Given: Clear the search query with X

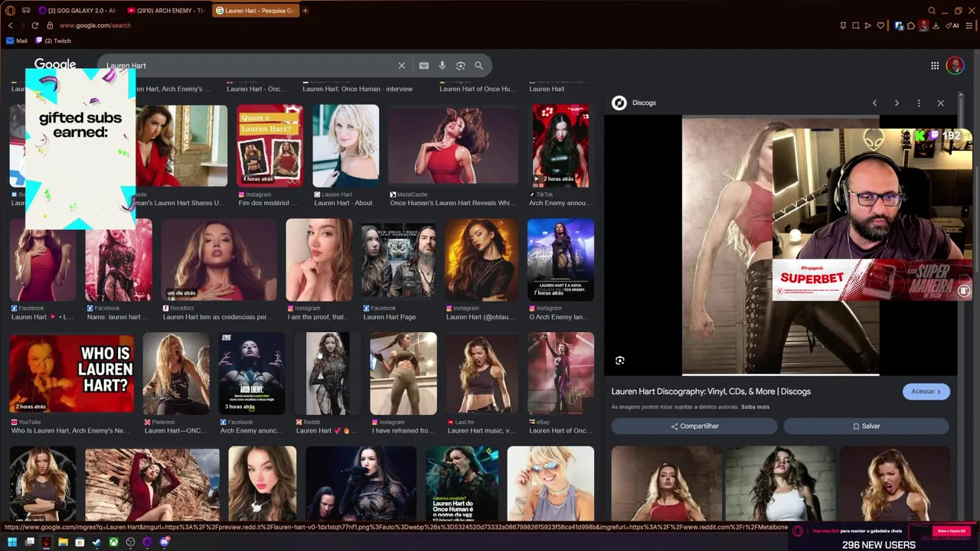Looking at the screenshot, I should tap(401, 66).
